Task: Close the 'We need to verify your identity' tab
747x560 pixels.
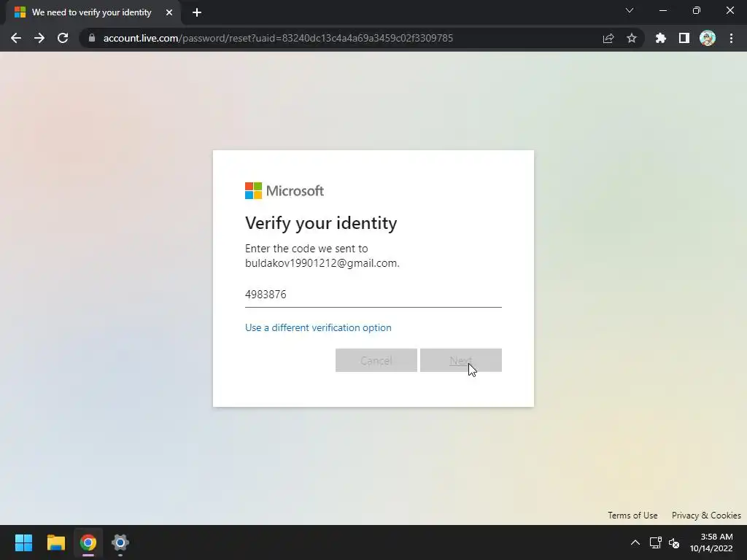Action: [169, 12]
